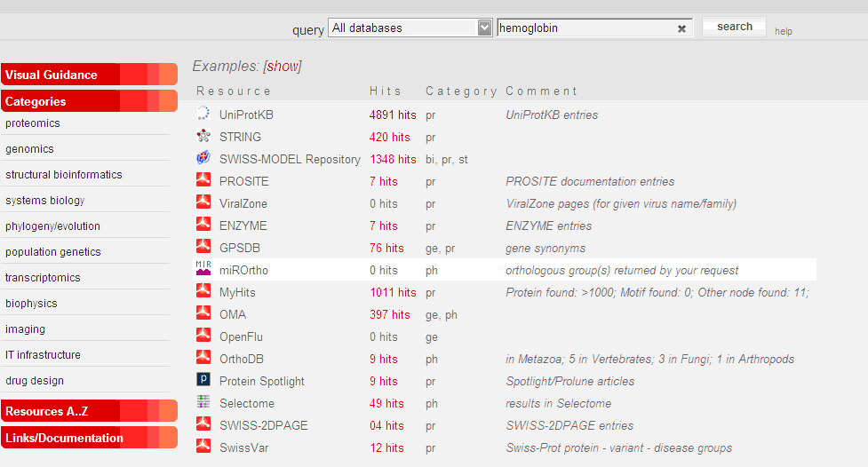The height and width of the screenshot is (467, 868).
Task: Click the search button
Action: 734,27
